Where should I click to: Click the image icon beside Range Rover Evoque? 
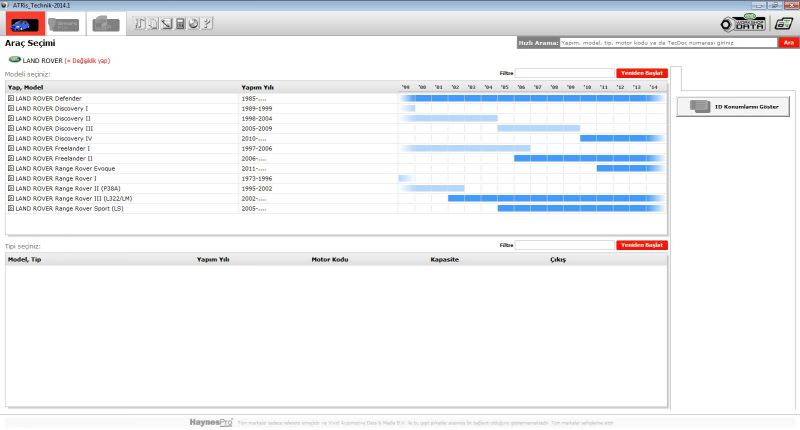[x=10, y=168]
